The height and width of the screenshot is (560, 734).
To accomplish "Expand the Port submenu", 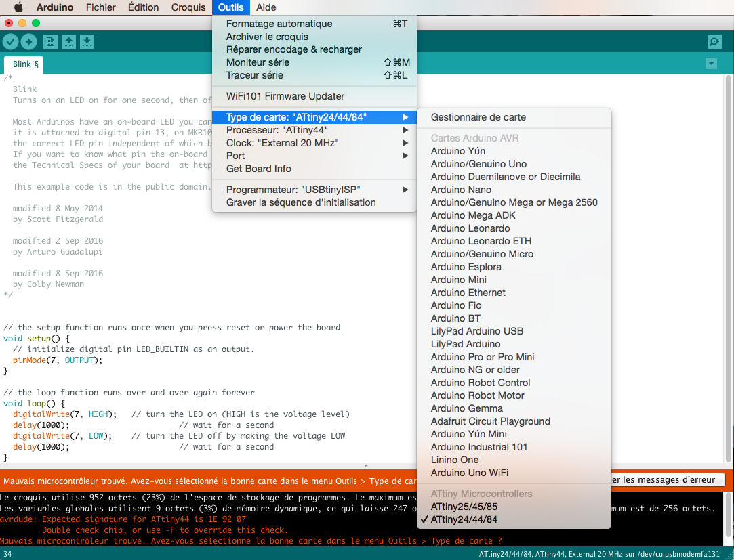I will [314, 156].
